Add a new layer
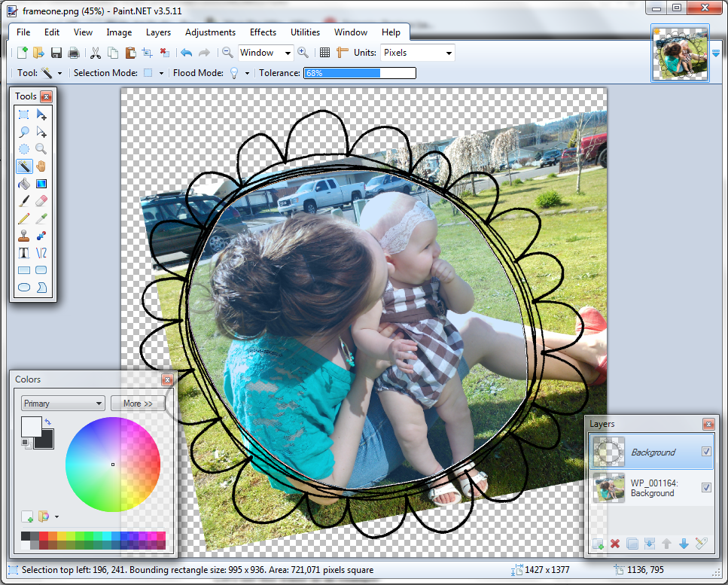Screen dimensions: 728x585 pyautogui.click(x=597, y=544)
